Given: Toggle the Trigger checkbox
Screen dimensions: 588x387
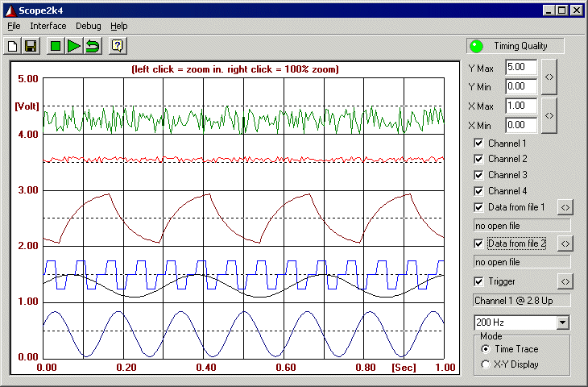Looking at the screenshot, I should coord(478,281).
